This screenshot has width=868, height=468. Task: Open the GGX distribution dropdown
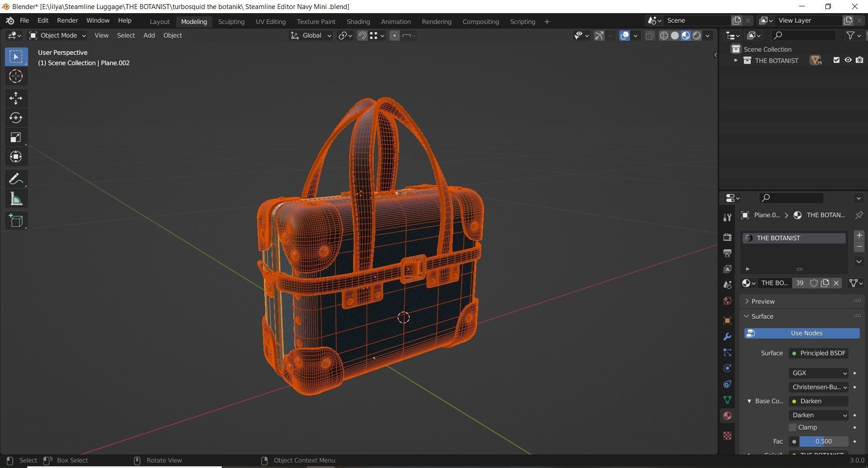[x=819, y=373]
